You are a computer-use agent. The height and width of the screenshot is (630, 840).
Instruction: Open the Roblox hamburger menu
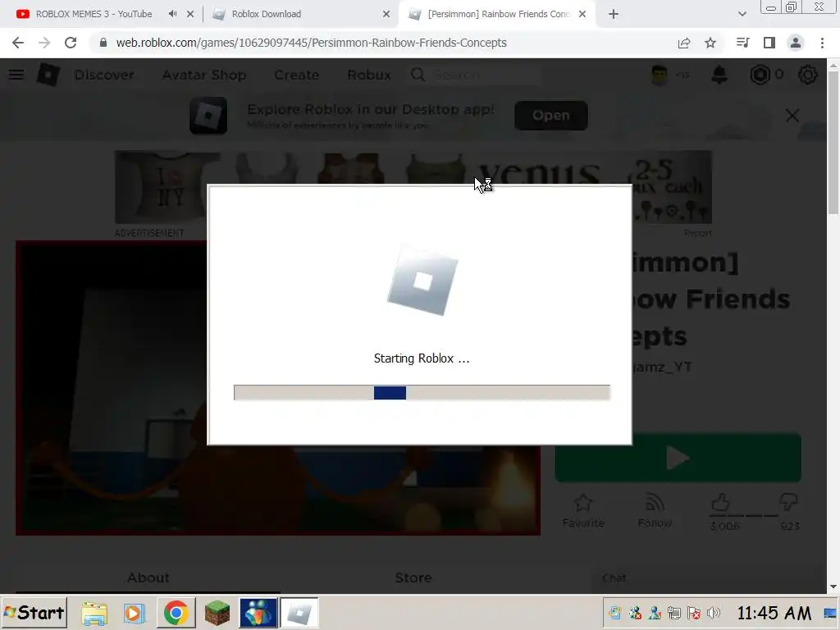[16, 75]
